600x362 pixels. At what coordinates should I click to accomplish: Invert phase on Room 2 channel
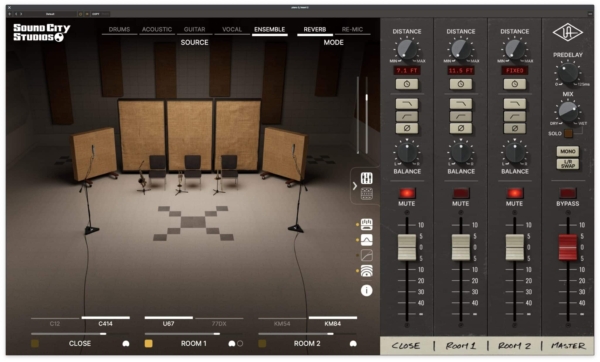[x=515, y=128]
